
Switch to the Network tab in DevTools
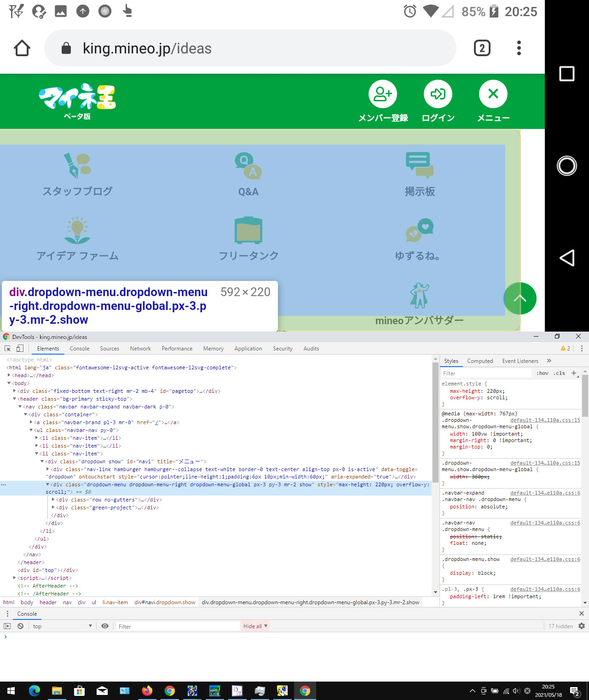click(140, 349)
